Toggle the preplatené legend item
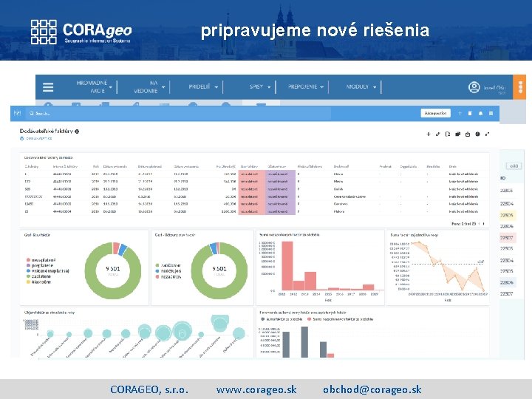Screen dimensions: 532x399 coord(40,265)
